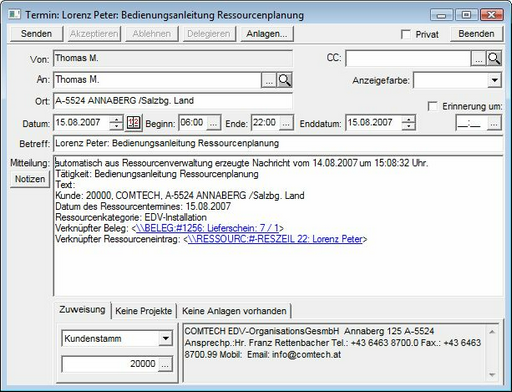
Task: Click the Enddatum field showing 15.08.2007
Action: pos(374,123)
